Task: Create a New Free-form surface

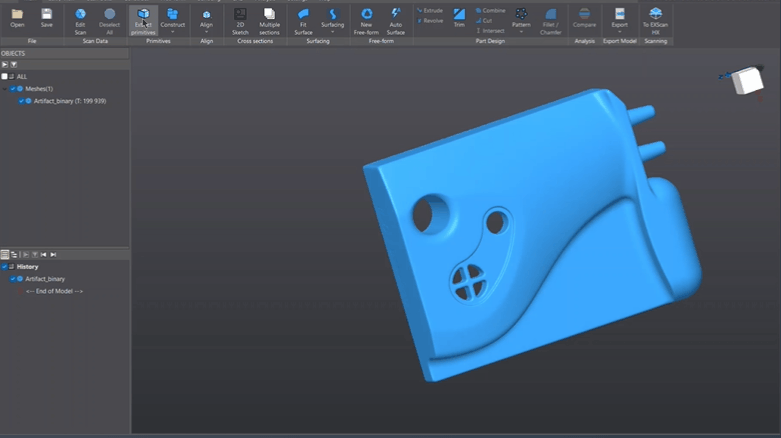Action: click(x=366, y=20)
